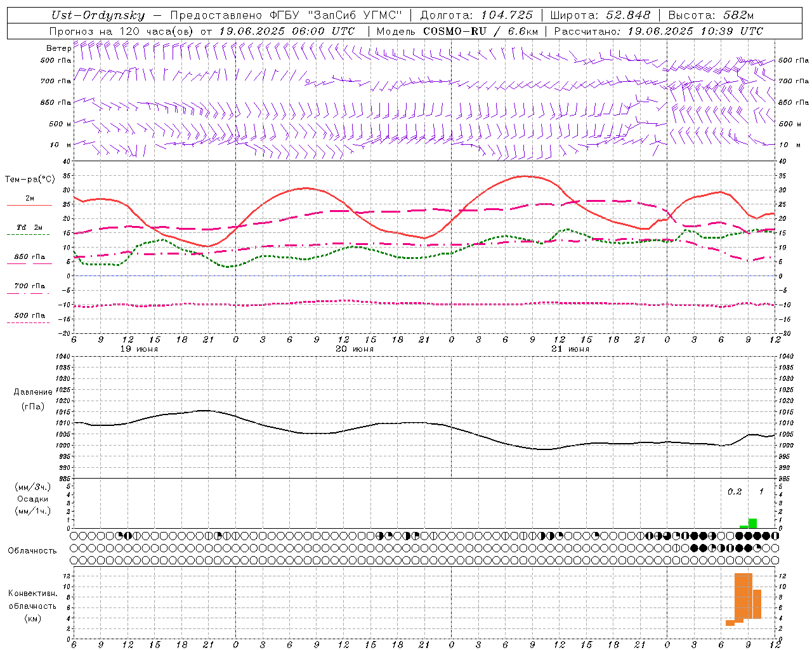812x650 pixels.
Task: Select the orange convective bar topping near 9 km
Action: pyautogui.click(x=757, y=604)
